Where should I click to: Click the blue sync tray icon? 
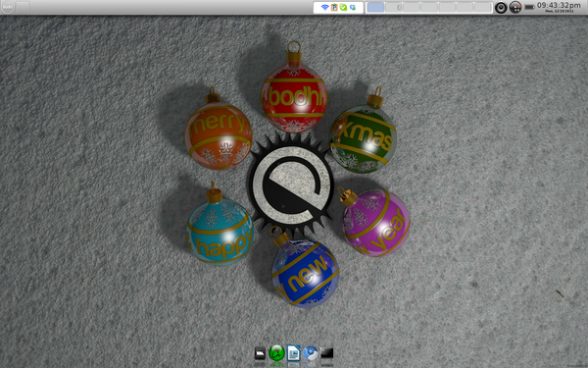pyautogui.click(x=353, y=8)
